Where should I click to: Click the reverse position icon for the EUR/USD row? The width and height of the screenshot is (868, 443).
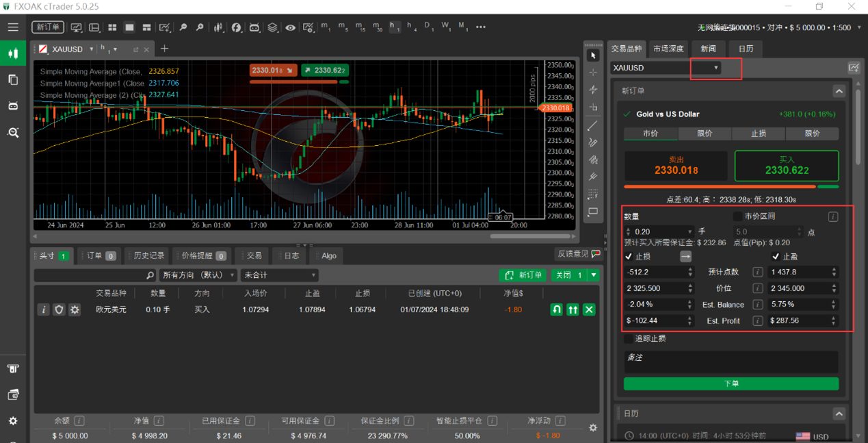point(557,309)
